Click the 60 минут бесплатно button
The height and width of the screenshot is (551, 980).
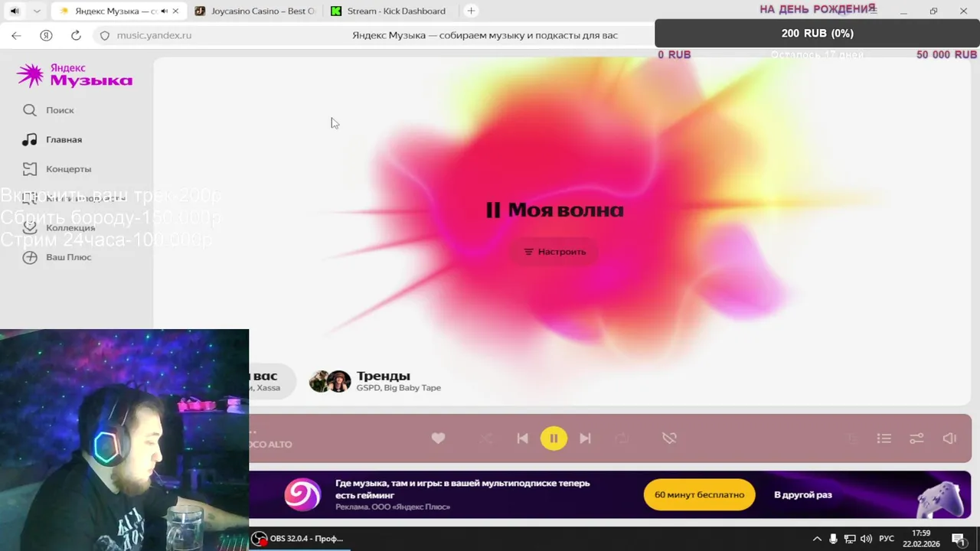699,495
